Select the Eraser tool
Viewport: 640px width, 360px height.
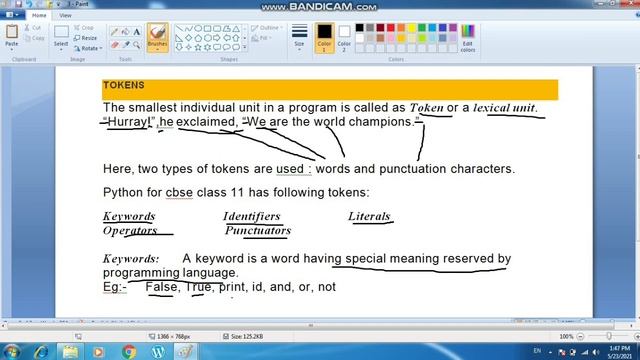pos(115,45)
